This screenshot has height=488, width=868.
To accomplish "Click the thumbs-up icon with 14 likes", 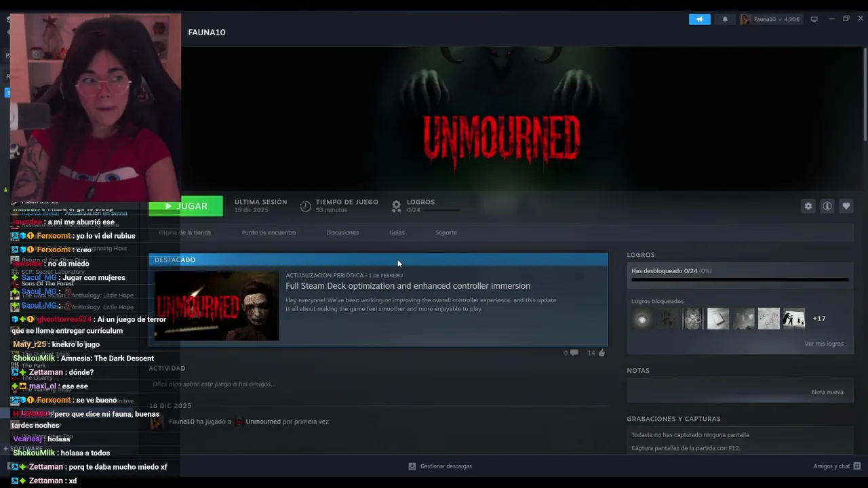I will tap(601, 352).
